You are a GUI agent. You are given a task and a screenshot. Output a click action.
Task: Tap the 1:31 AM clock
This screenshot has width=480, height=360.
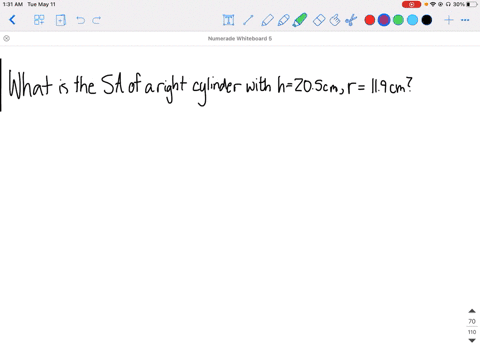tap(13, 4)
